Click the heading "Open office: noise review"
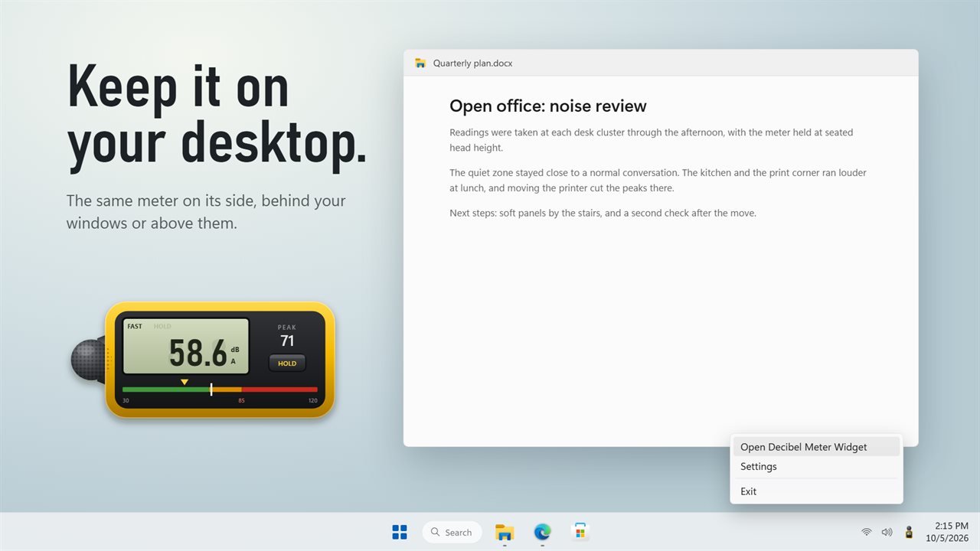980x551 pixels. point(548,106)
